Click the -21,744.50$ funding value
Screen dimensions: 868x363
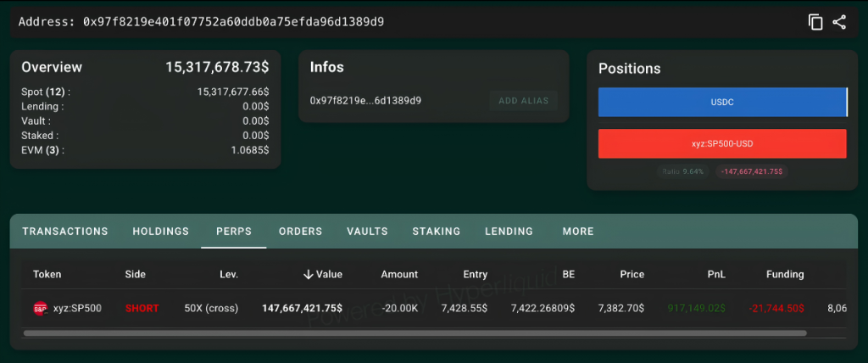776,308
